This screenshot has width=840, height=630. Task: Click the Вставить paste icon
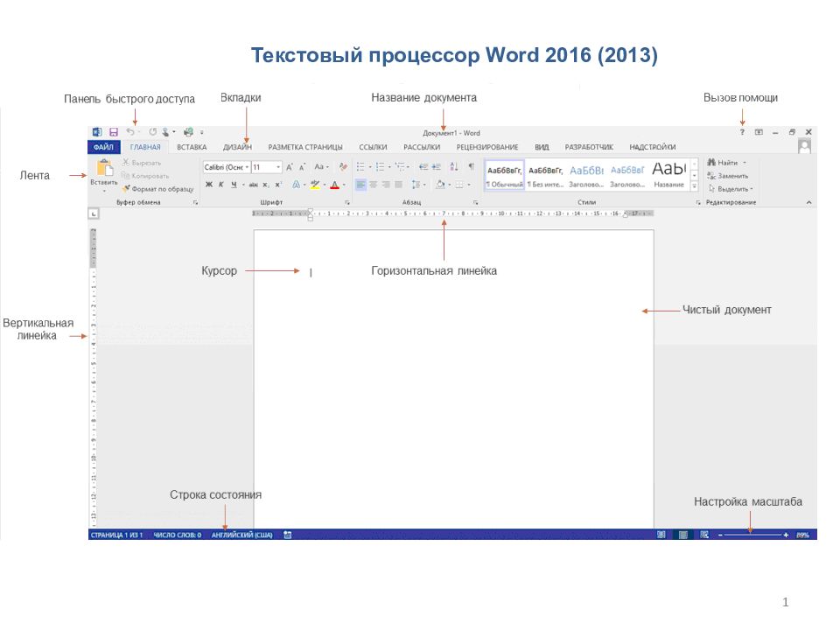tap(104, 168)
